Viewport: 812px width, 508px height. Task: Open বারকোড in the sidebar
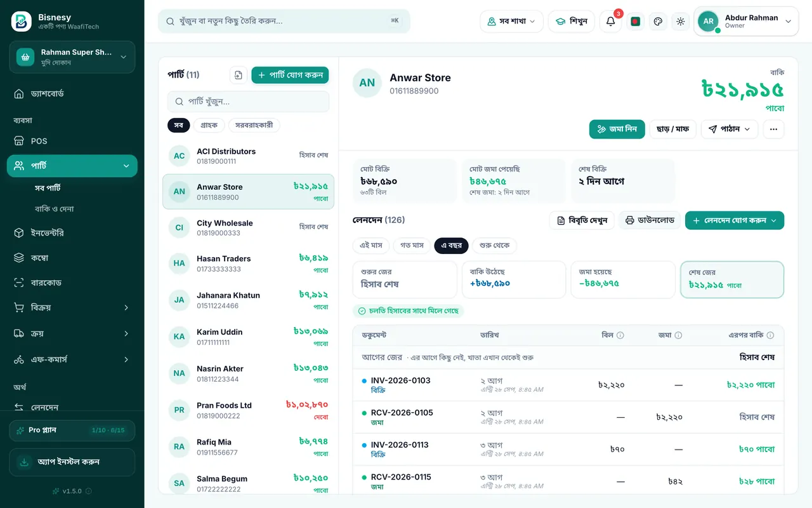pyautogui.click(x=72, y=283)
